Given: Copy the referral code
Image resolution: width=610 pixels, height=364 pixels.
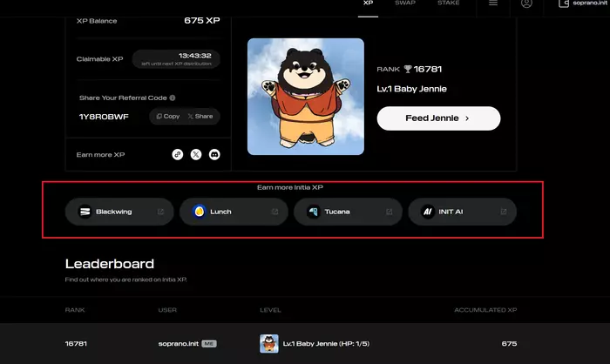Looking at the screenshot, I should point(168,117).
